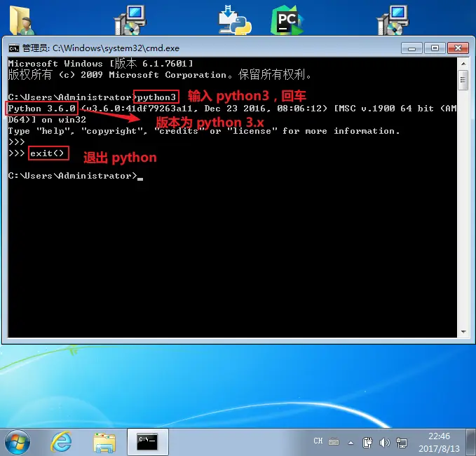The width and height of the screenshot is (476, 456).
Task: Click the CH language indicator
Action: coord(318,441)
